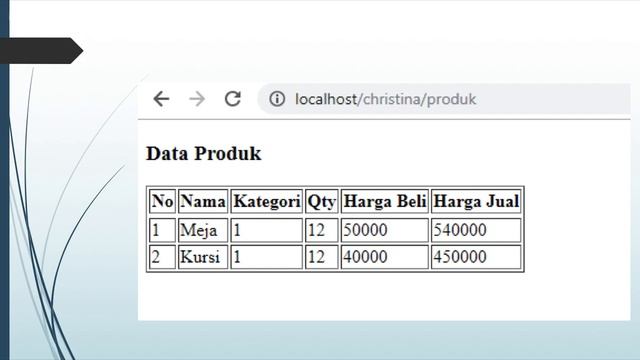Open site information icon in address bar
The width and height of the screenshot is (640, 360).
click(277, 99)
